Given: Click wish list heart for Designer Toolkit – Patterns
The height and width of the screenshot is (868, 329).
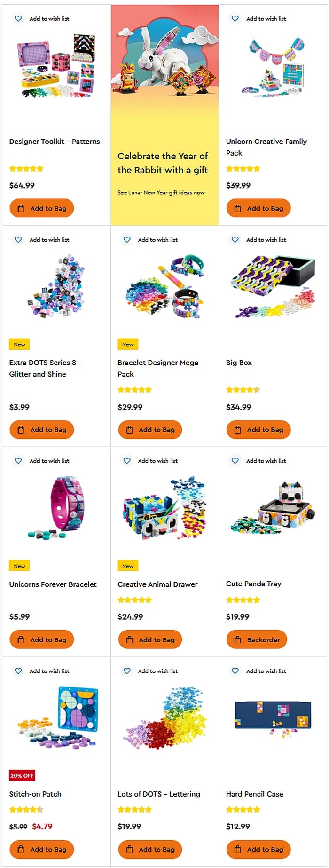Looking at the screenshot, I should (x=18, y=19).
